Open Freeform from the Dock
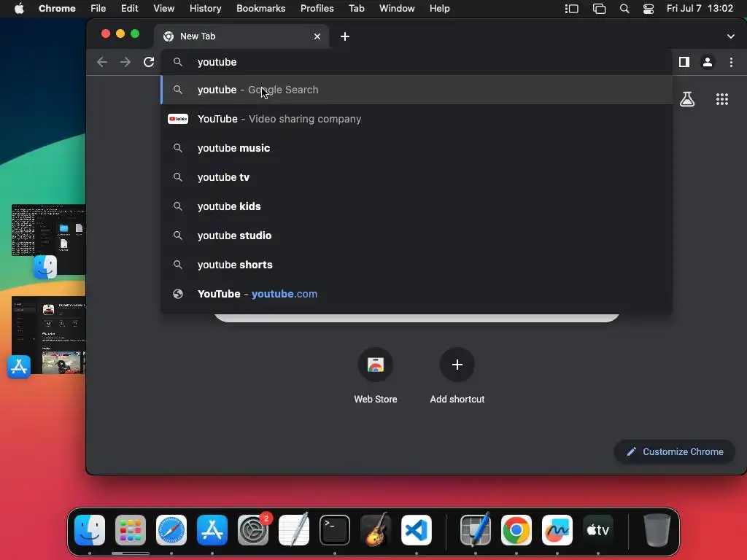Image resolution: width=747 pixels, height=560 pixels. click(x=557, y=530)
